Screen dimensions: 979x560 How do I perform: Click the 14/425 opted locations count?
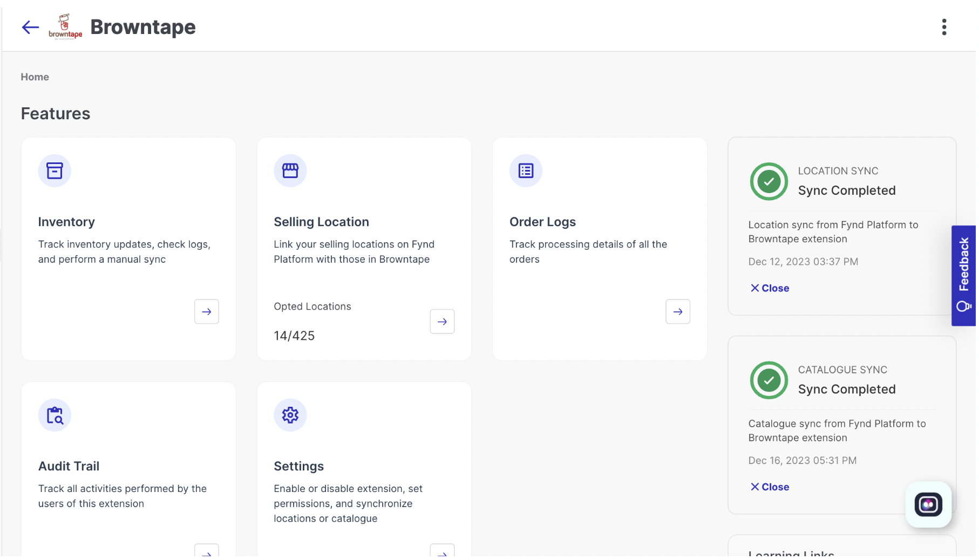[x=295, y=337]
